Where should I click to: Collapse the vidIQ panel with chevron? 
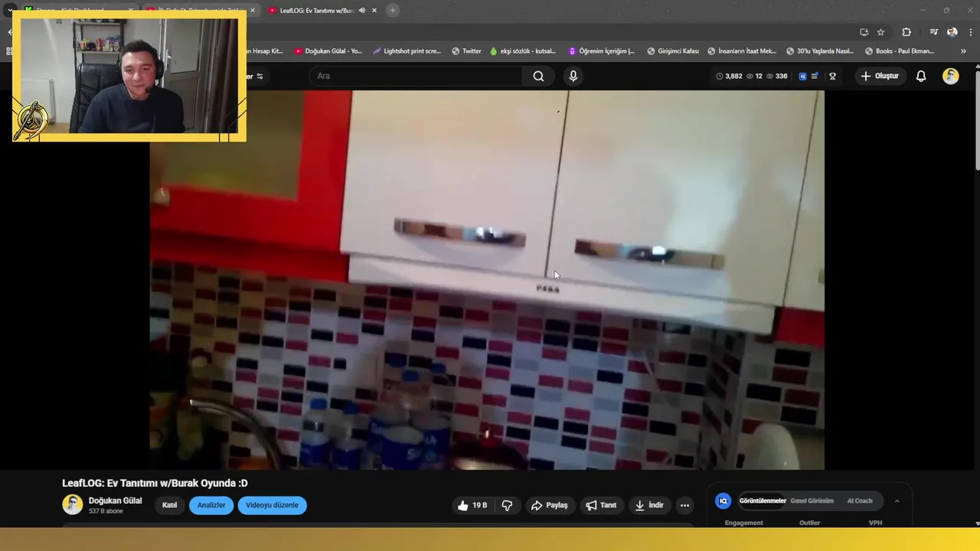[897, 501]
